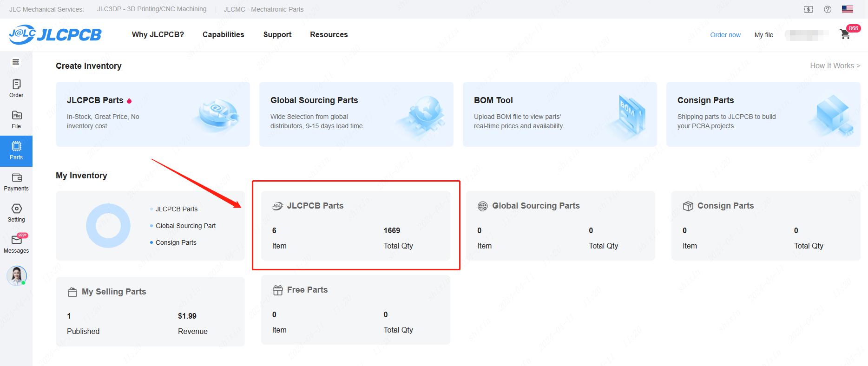Open the JLCPCB Parts inventory panel
The width and height of the screenshot is (868, 366).
(x=355, y=226)
